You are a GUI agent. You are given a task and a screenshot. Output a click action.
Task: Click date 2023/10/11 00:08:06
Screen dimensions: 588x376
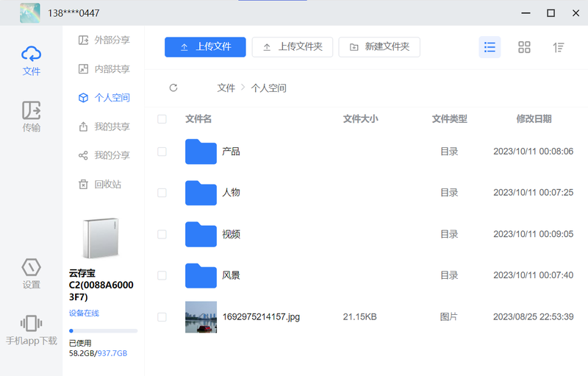[534, 152]
